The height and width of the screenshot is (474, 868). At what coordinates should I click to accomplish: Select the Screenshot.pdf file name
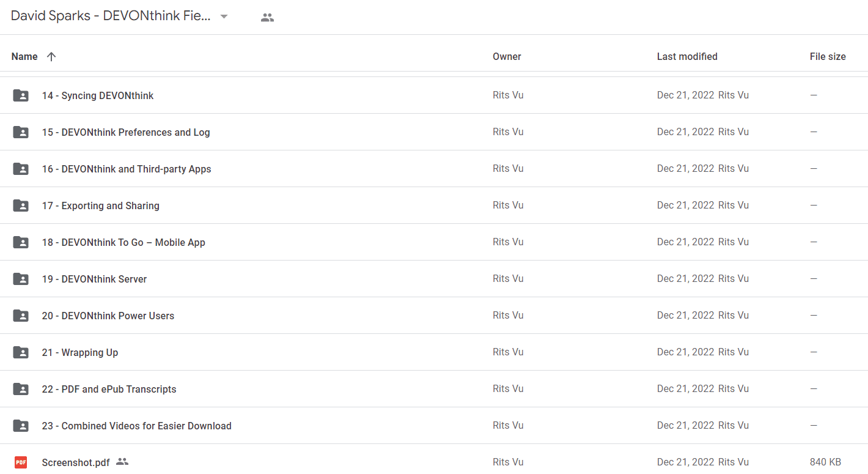[x=76, y=462]
